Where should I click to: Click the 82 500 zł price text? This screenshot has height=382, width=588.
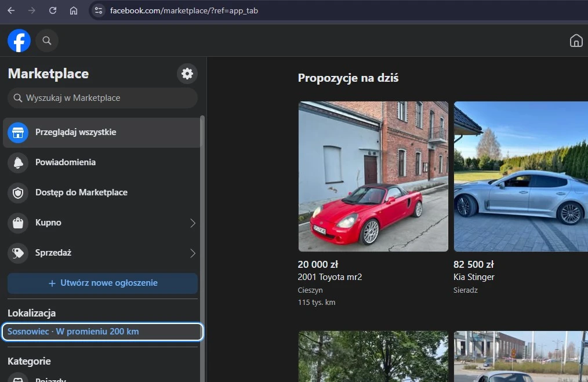tap(474, 264)
